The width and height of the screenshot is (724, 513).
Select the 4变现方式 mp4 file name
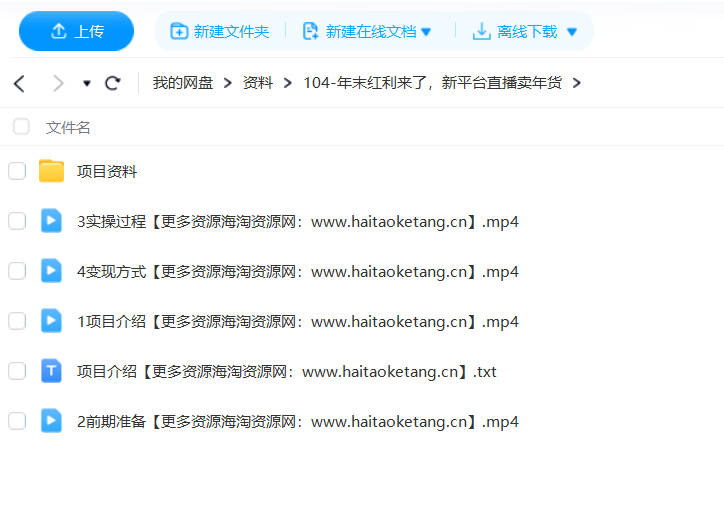[298, 272]
